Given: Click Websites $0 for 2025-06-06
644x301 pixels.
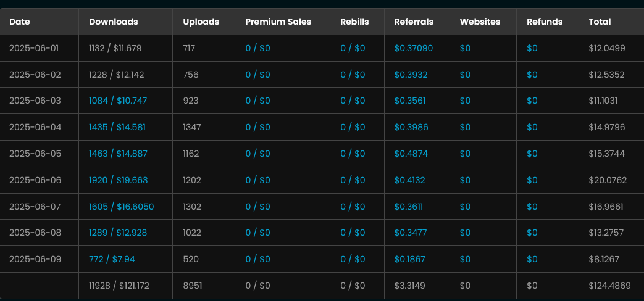Looking at the screenshot, I should pyautogui.click(x=465, y=180).
